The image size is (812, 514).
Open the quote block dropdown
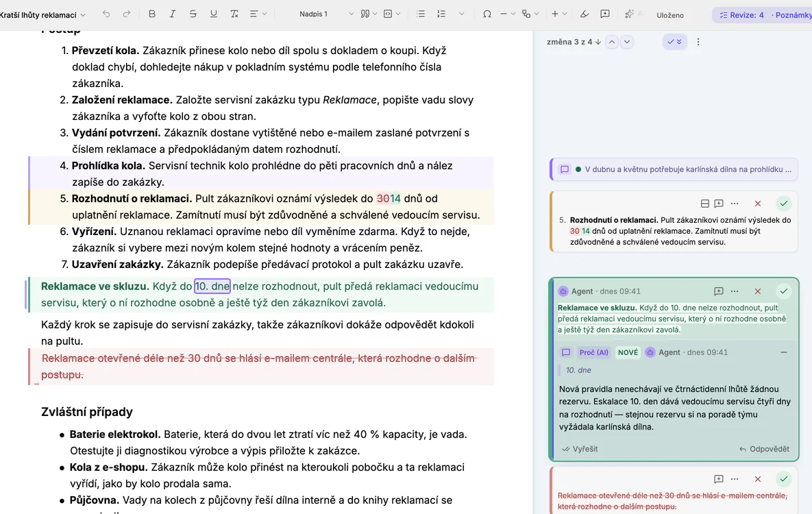(x=369, y=14)
